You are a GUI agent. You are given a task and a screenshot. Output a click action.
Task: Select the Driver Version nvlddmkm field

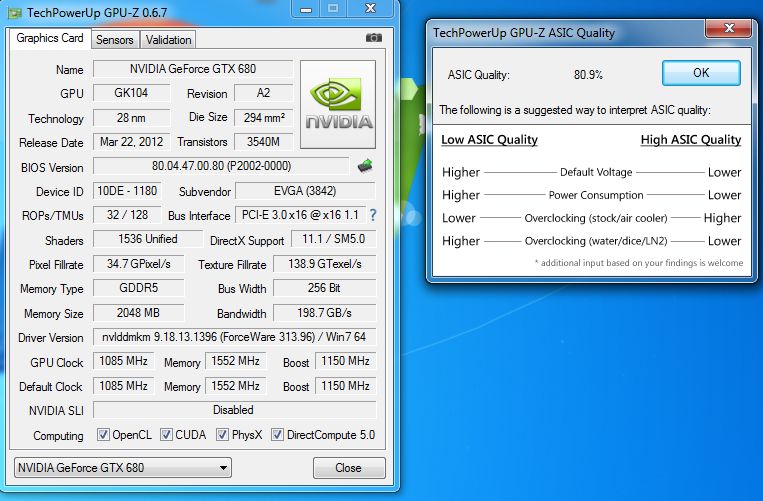click(234, 337)
